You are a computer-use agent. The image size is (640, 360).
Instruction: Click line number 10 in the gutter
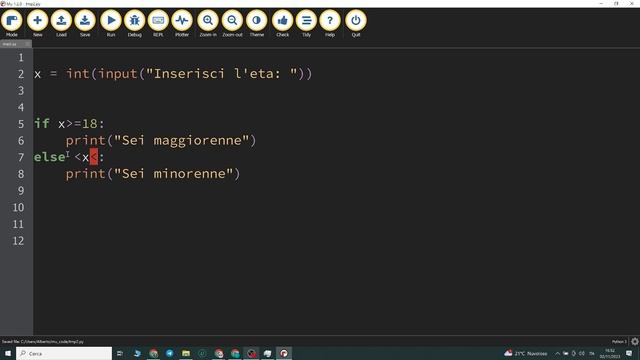click(x=18, y=207)
